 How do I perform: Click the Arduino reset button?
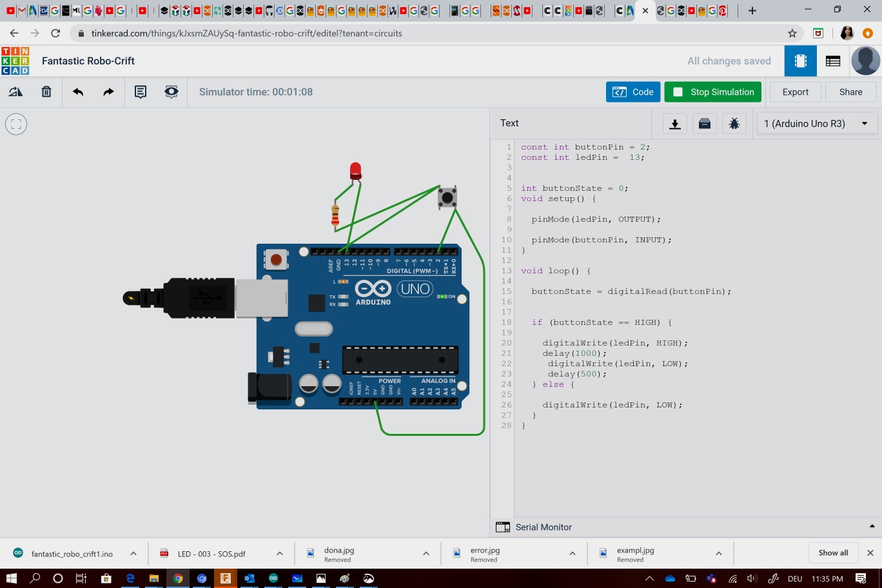click(x=276, y=259)
